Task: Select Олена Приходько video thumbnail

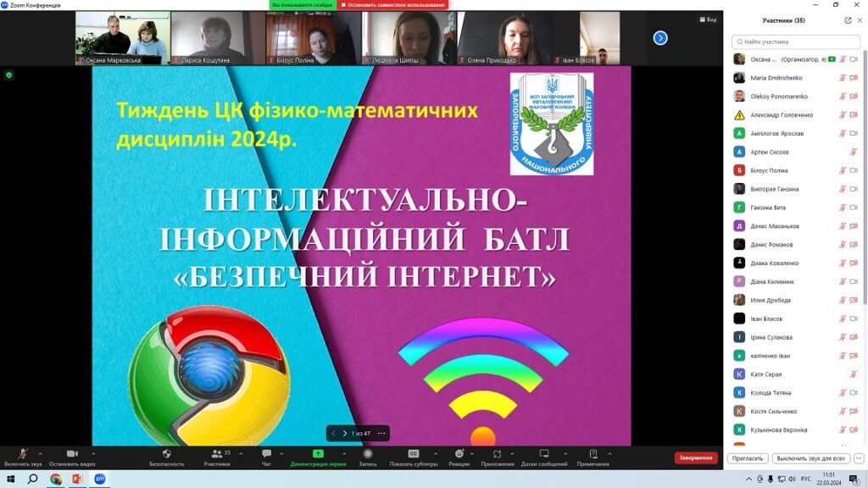Action: 505,38
